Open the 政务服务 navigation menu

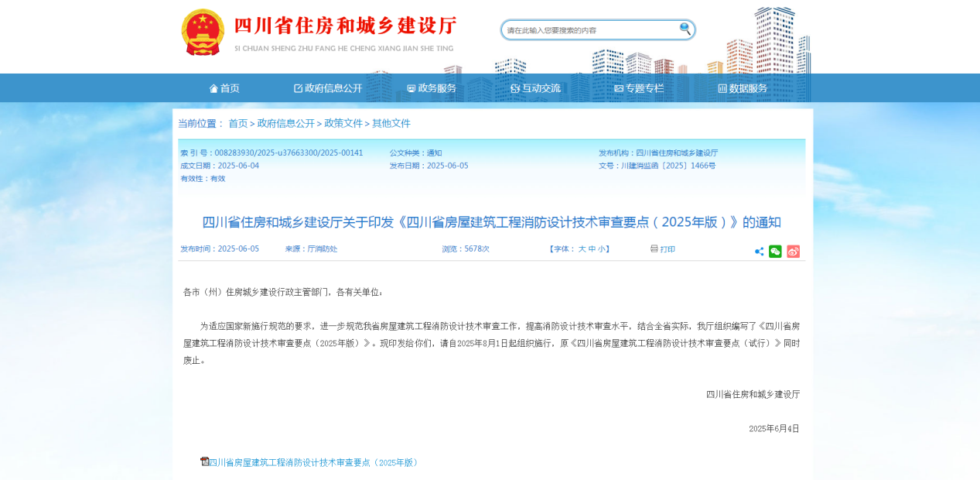[432, 88]
